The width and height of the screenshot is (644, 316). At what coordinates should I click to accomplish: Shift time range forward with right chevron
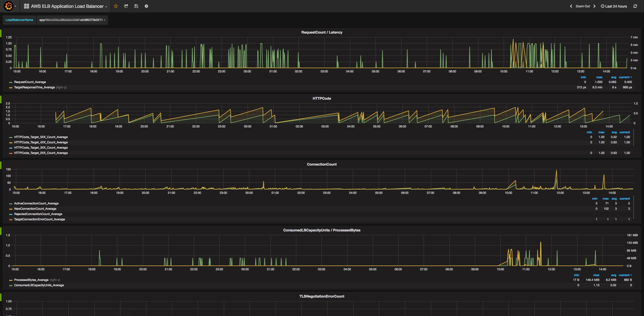(x=595, y=6)
